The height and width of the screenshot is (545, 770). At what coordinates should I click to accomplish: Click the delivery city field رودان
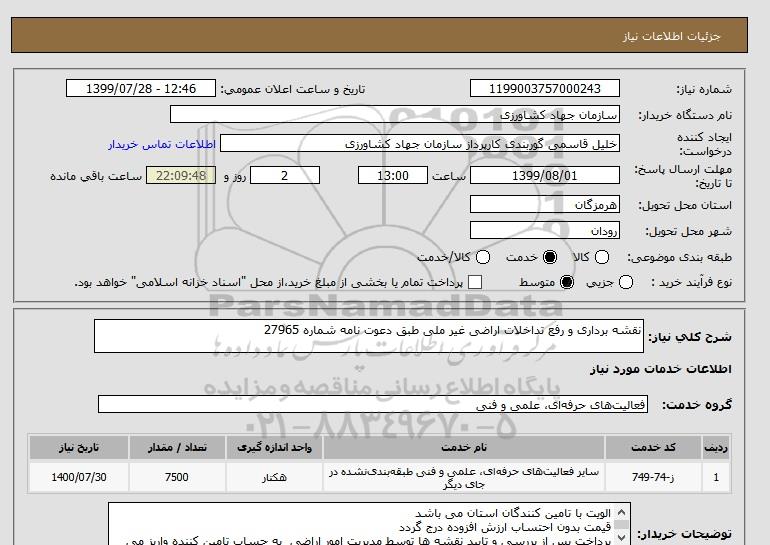click(545, 230)
